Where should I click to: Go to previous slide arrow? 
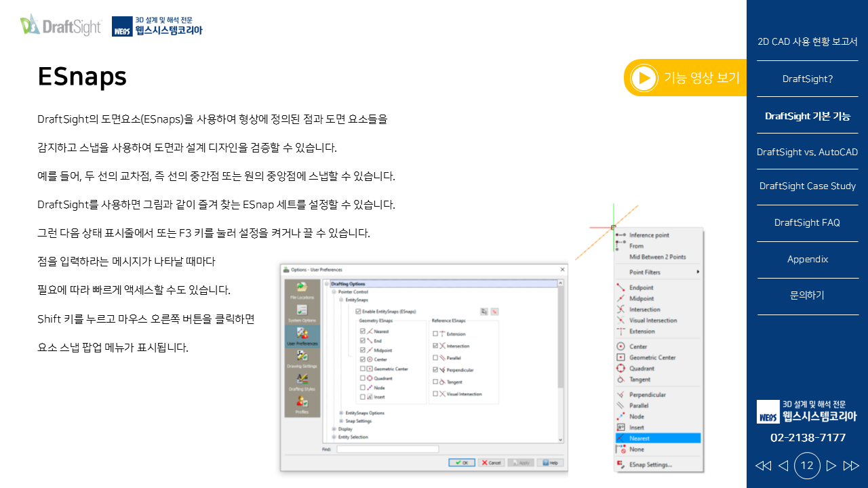(x=783, y=466)
